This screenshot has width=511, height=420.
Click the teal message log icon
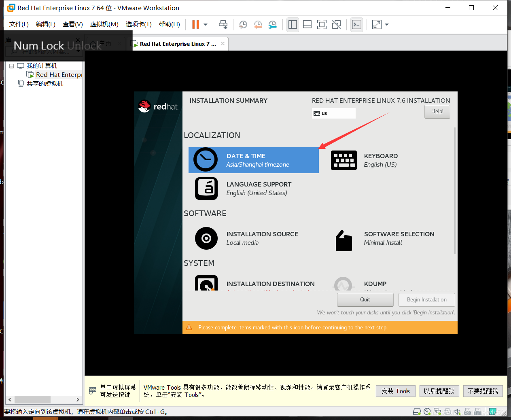coord(492,412)
